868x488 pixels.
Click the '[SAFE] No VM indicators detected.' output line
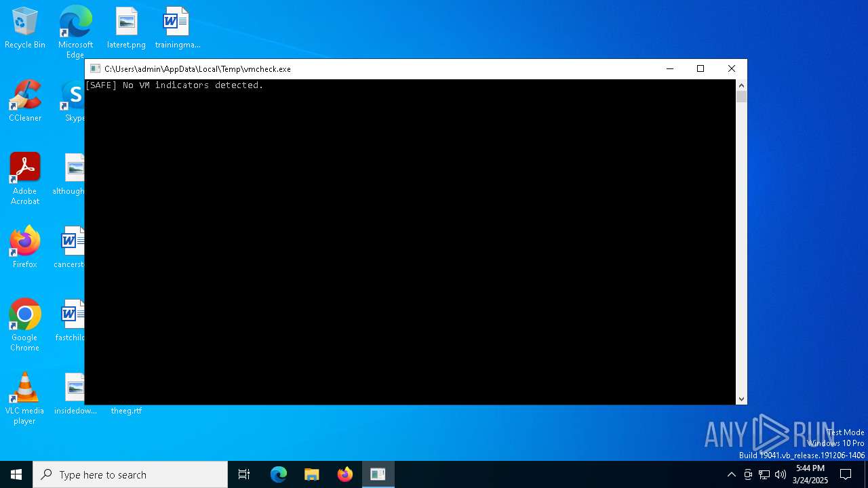point(174,85)
